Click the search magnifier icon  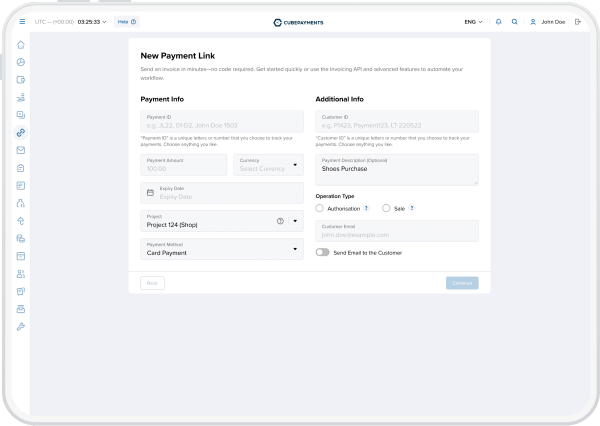[515, 21]
